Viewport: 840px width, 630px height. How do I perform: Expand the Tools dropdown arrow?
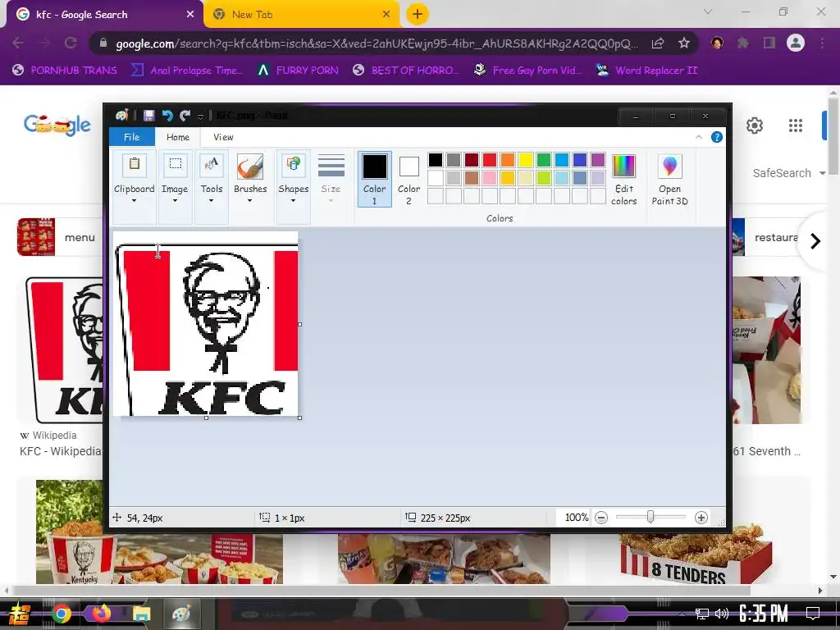point(211,201)
